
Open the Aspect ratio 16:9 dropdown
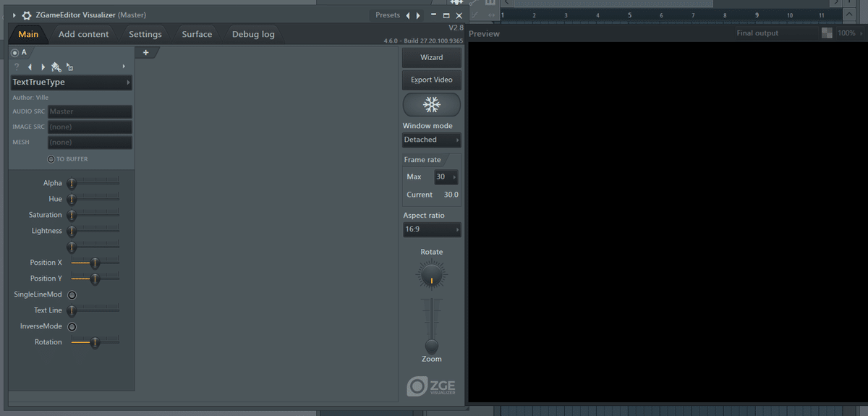[432, 229]
